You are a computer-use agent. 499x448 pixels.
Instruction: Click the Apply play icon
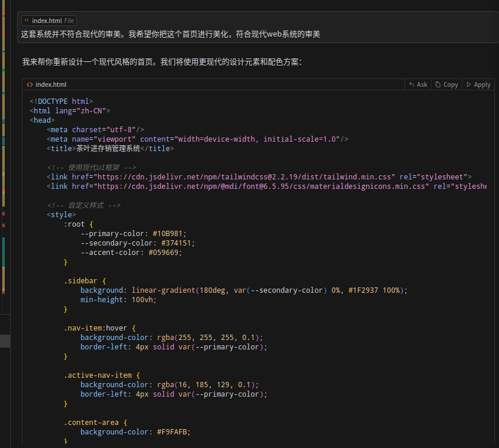468,84
